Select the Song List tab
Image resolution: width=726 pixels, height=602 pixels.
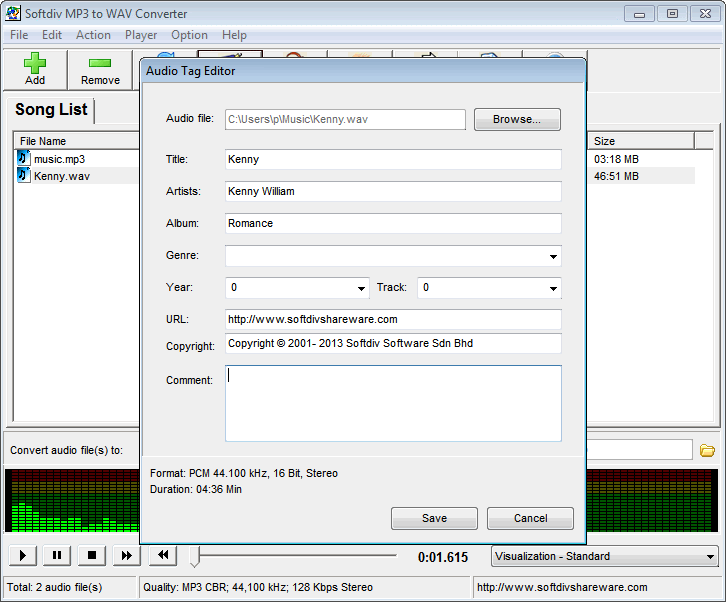pyautogui.click(x=51, y=110)
